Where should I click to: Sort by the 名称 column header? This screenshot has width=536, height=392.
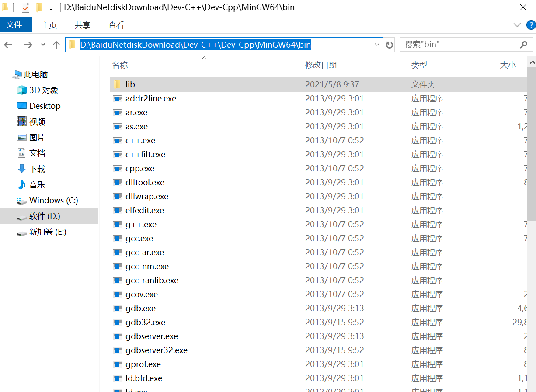(120, 65)
